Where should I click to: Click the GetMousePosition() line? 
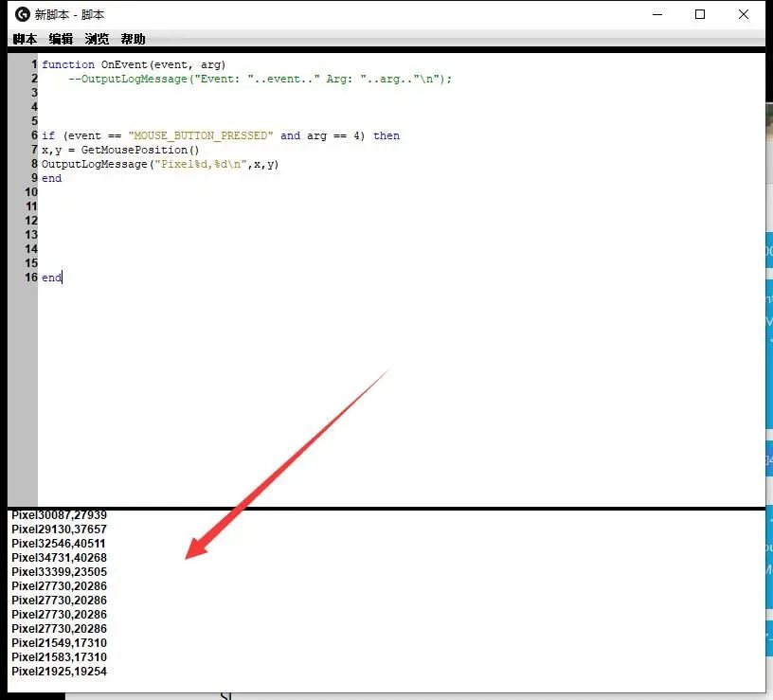click(x=120, y=150)
